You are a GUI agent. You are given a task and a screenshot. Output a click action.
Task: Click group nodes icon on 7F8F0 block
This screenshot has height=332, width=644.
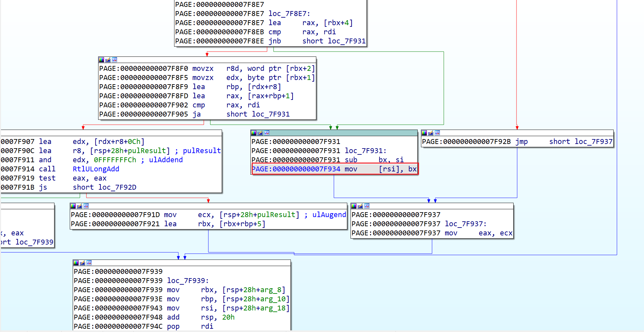pos(114,60)
